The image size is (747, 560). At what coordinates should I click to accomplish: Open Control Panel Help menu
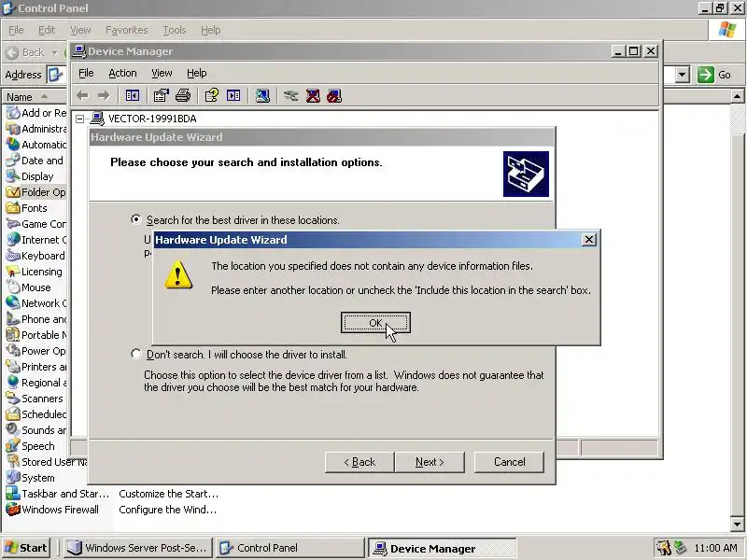tap(211, 30)
